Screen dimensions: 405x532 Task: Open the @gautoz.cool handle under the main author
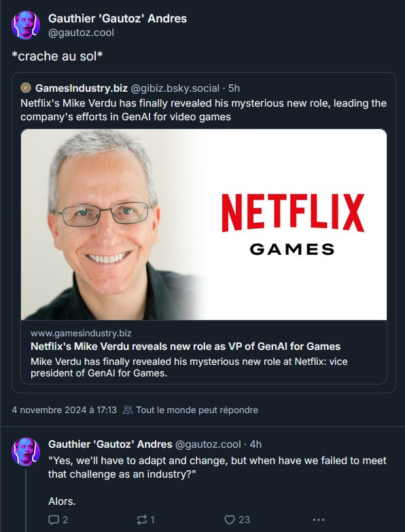click(x=81, y=33)
